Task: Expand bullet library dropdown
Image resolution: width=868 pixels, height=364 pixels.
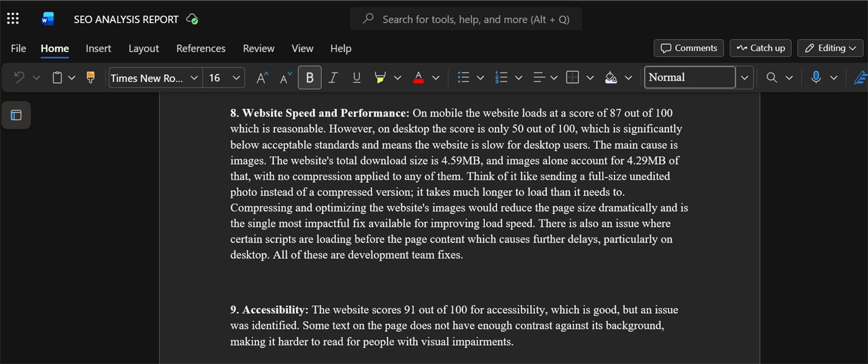Action: [x=480, y=78]
